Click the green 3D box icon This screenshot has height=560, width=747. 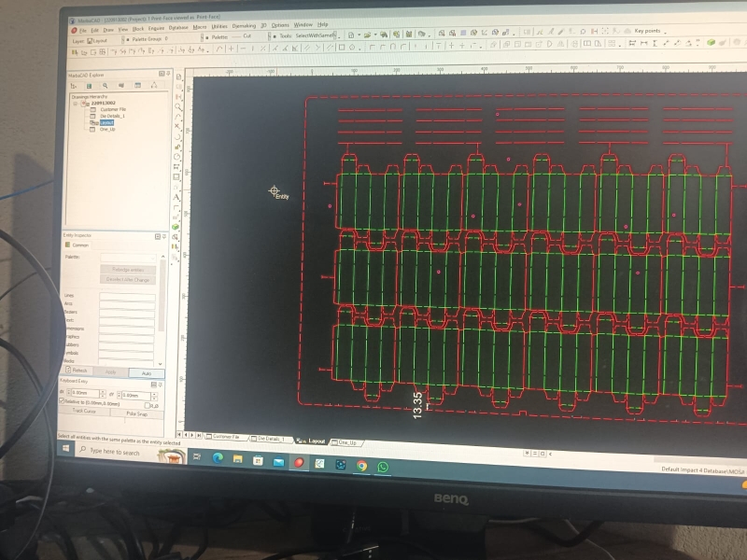tap(176, 227)
